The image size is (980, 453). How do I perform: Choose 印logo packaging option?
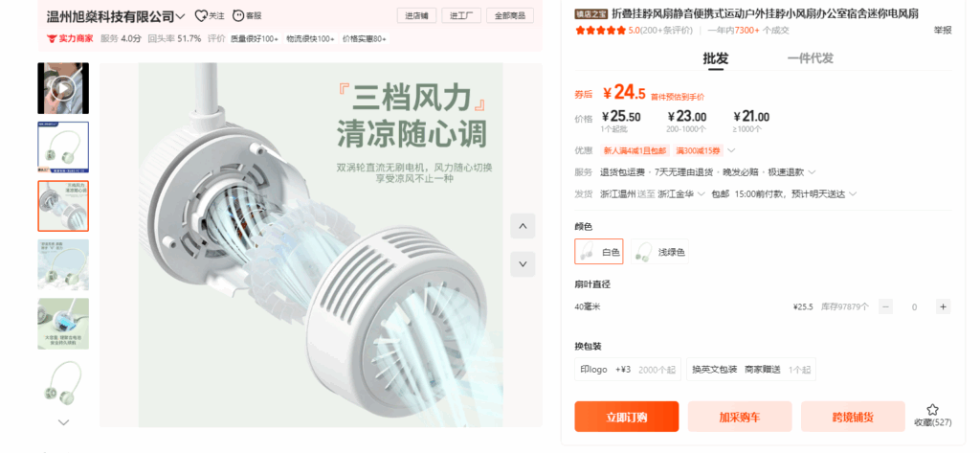[x=628, y=369]
